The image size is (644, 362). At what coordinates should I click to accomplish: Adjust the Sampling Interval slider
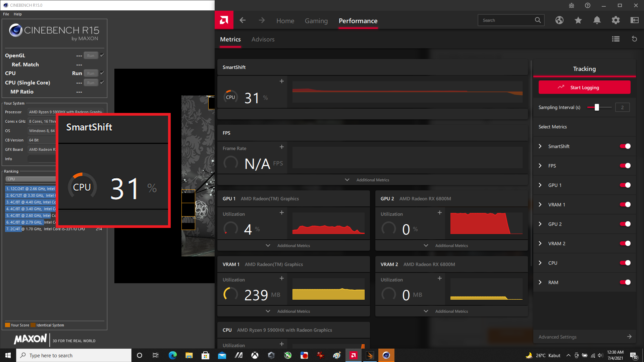[x=597, y=107]
